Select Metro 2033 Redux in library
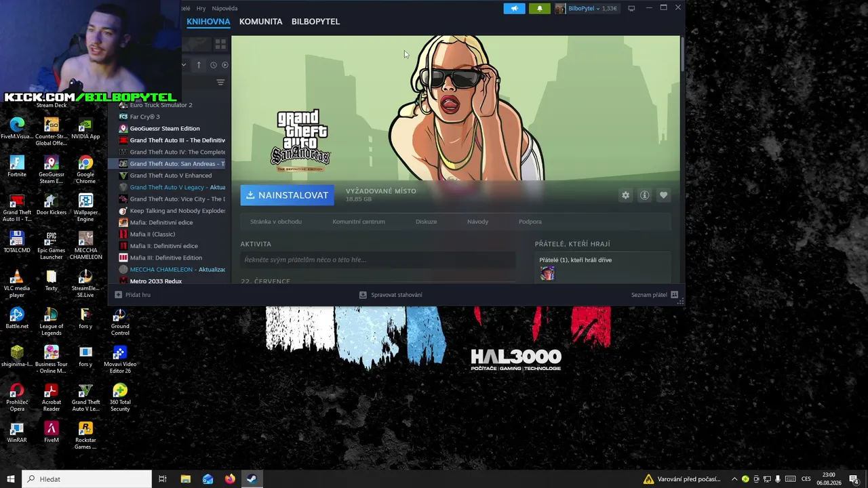The image size is (868, 488). [x=156, y=281]
